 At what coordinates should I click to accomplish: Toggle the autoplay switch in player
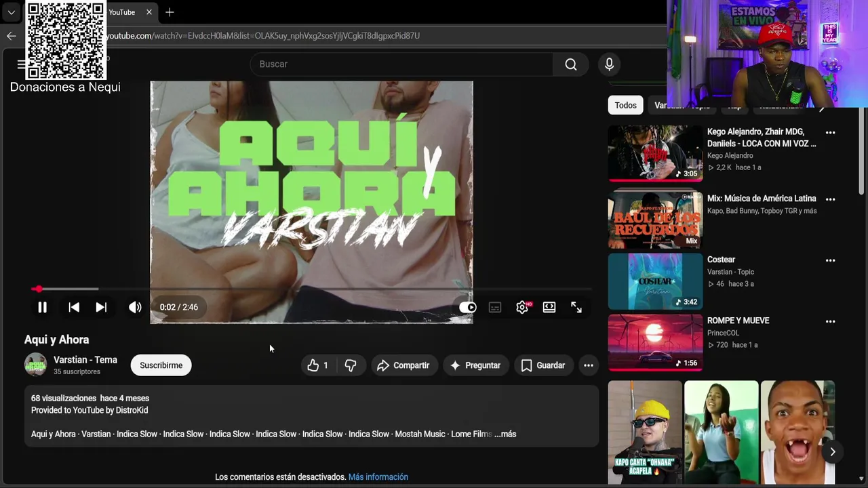click(x=467, y=307)
